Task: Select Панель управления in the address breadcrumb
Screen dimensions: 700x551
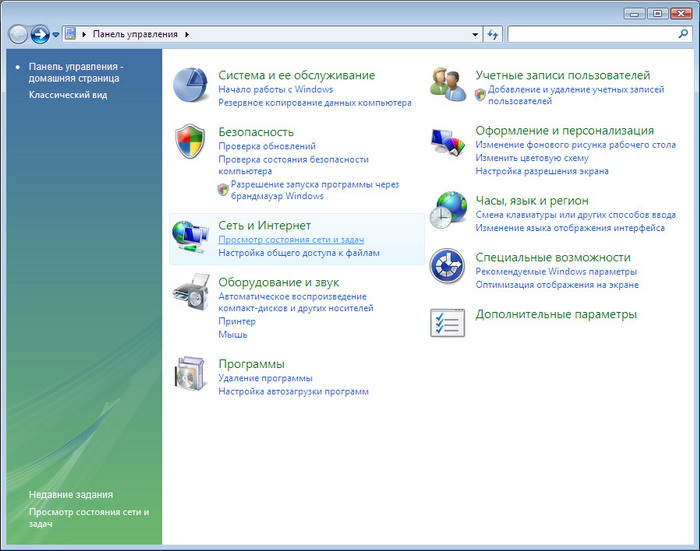Action: pos(135,34)
